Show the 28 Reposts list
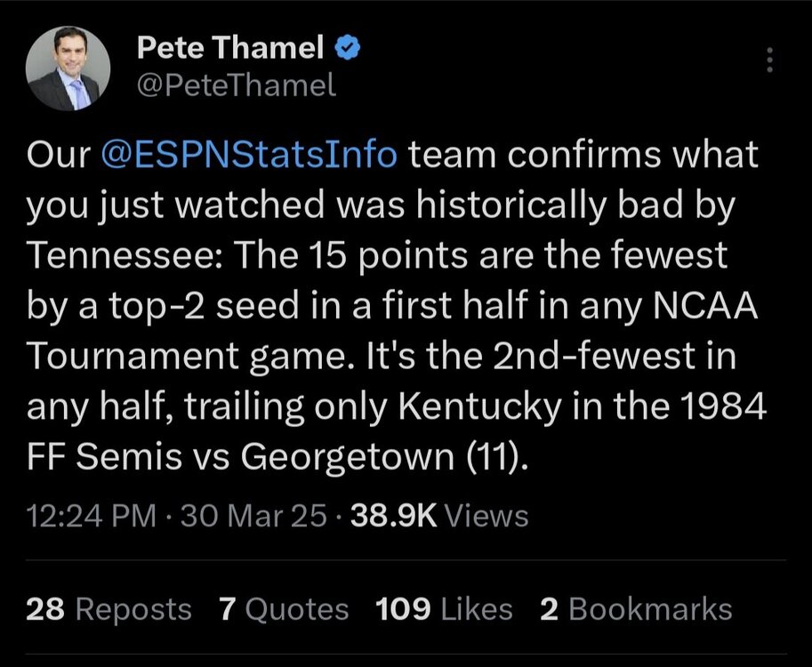Screen dimensions: 812x667 point(109,609)
